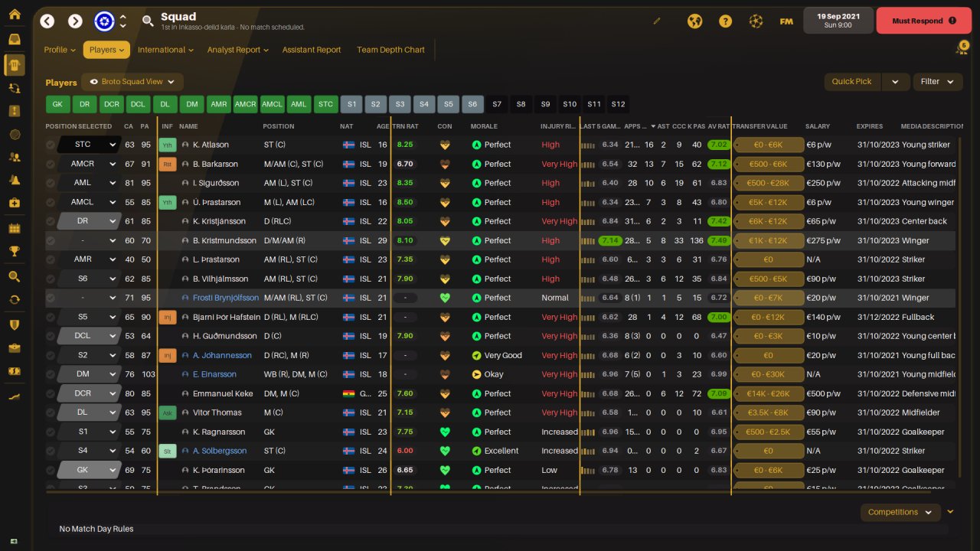Click the pencil edit icon in header

point(657,21)
